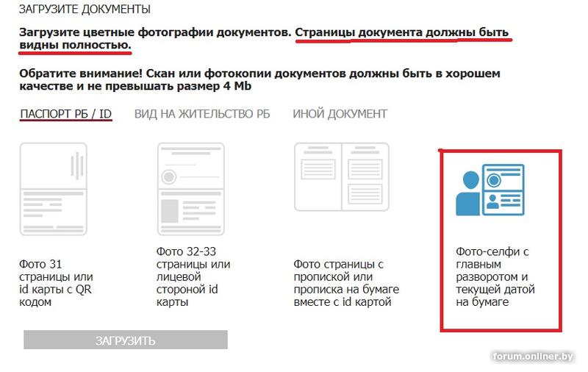The width and height of the screenshot is (588, 372).
Task: Click the blue selfie with document icon
Action: 490,190
